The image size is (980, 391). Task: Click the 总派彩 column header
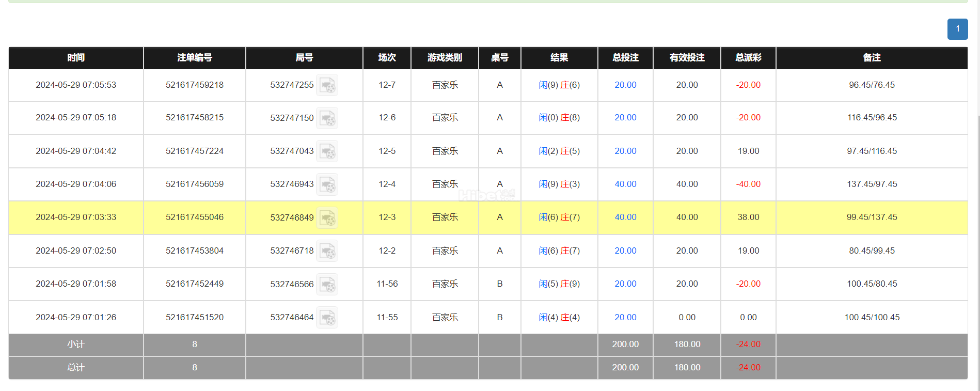(x=748, y=58)
